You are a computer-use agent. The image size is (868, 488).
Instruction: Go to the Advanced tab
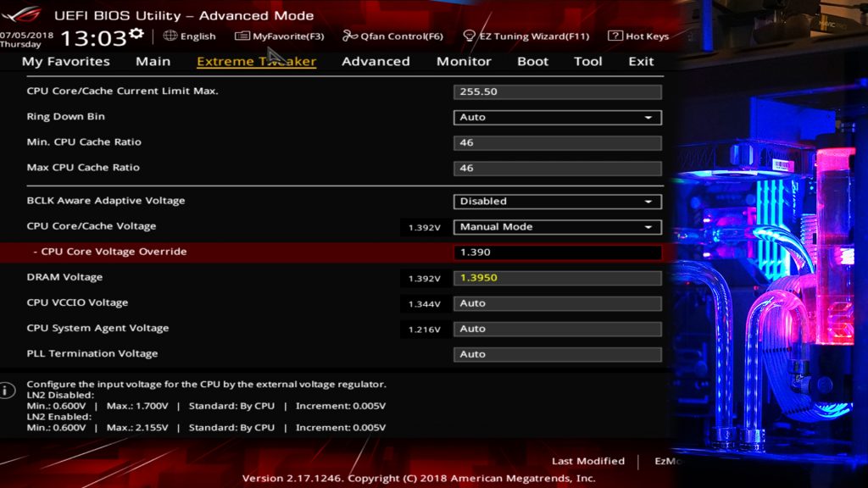point(376,61)
